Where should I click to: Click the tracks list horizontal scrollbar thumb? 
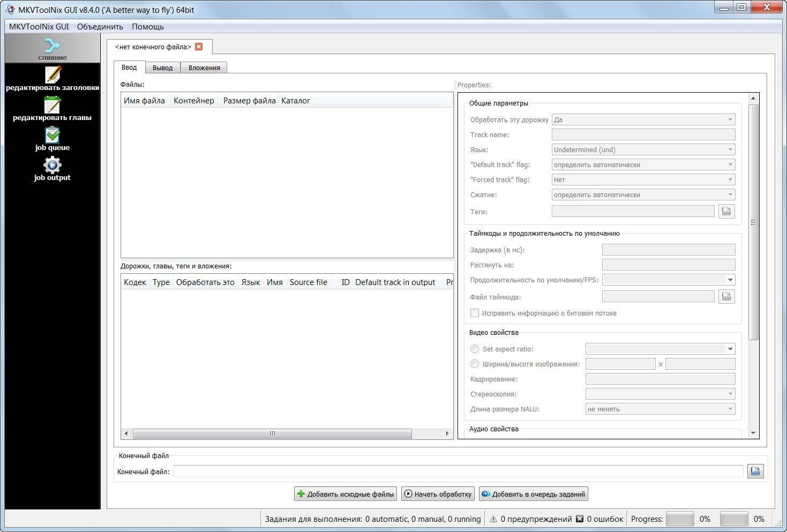[x=272, y=433]
